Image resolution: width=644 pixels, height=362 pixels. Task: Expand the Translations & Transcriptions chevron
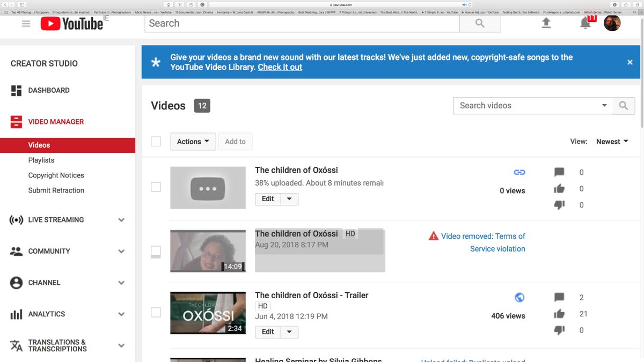click(121, 346)
